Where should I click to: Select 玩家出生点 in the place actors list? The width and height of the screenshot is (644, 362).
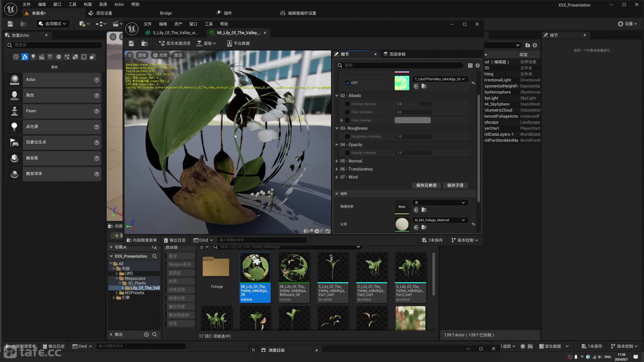pyautogui.click(x=54, y=142)
